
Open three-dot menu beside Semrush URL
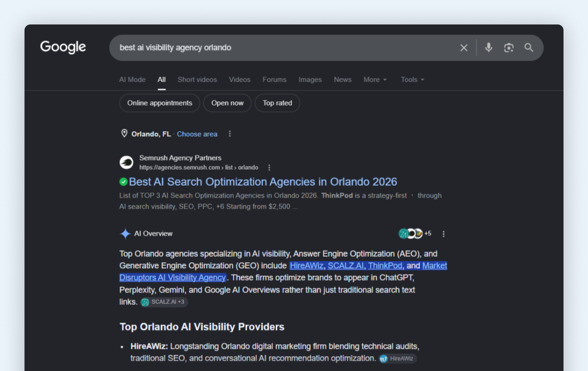pos(269,167)
